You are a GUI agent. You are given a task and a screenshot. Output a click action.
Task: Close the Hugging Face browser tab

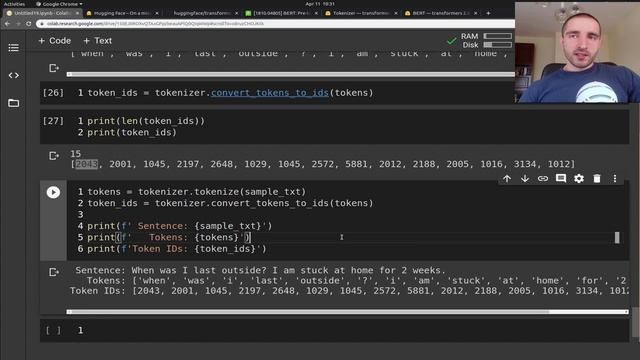157,13
